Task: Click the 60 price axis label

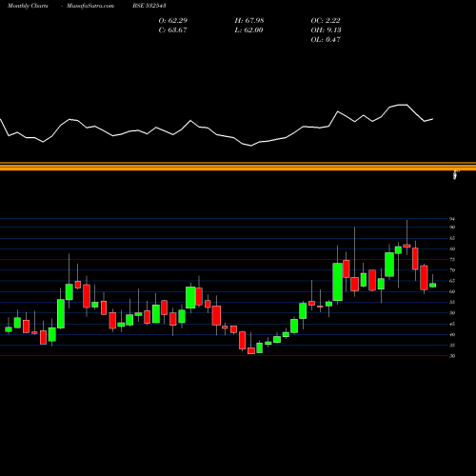Action: [x=452, y=291]
